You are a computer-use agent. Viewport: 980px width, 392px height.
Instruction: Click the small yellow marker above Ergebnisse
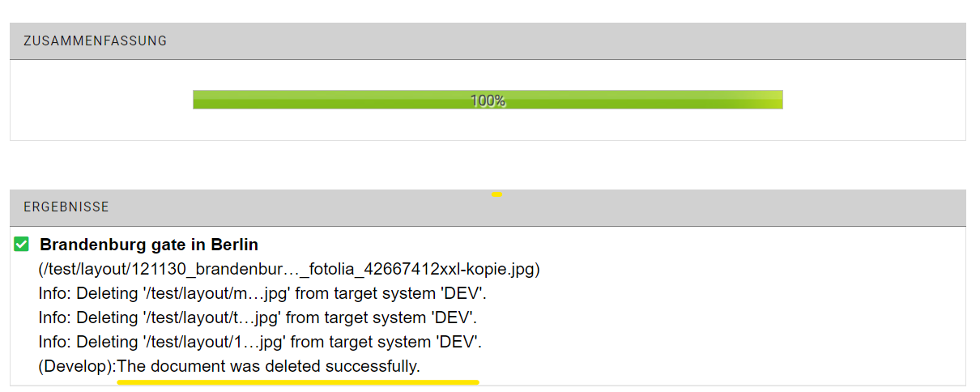[x=496, y=194]
